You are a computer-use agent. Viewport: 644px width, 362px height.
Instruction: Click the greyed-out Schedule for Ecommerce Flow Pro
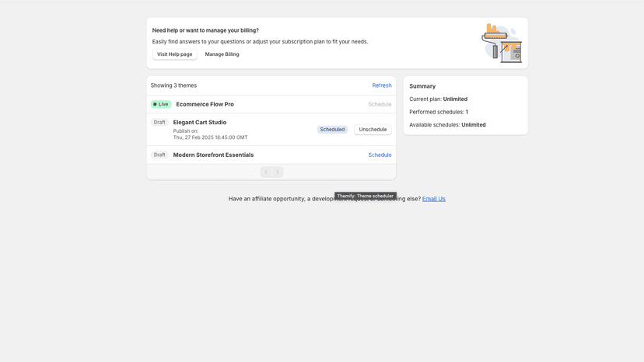(380, 104)
